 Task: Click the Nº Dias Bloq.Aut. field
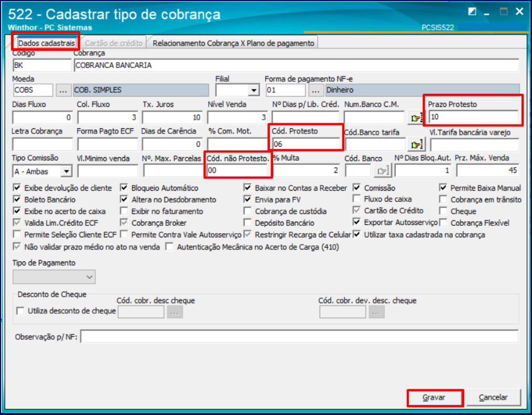coord(423,170)
